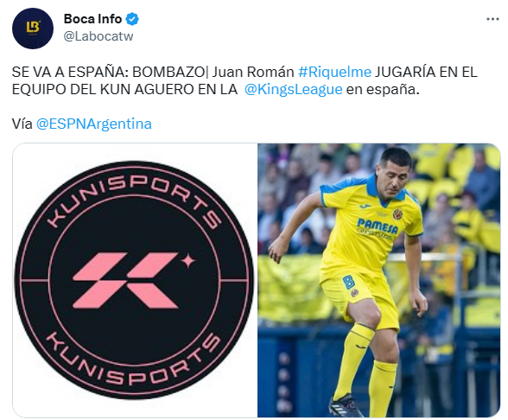Open the Boca Info profile avatar
The height and width of the screenshot is (420, 508).
[x=33, y=29]
